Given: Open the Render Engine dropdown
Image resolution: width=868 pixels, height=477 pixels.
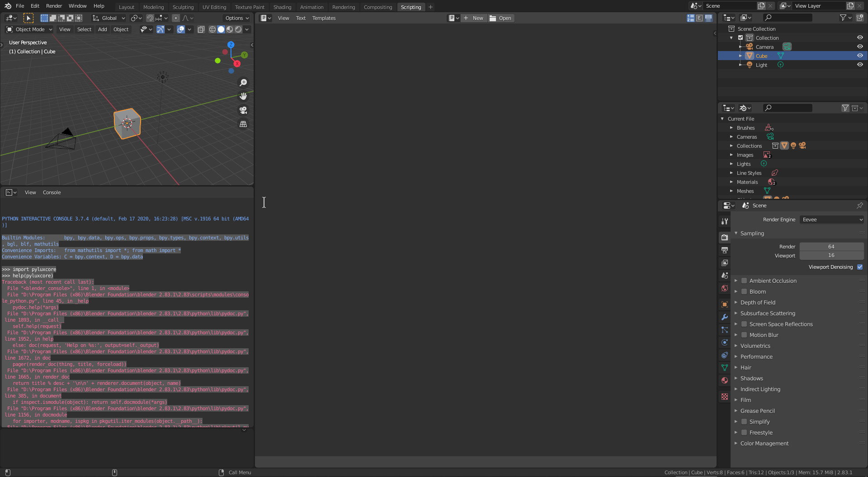Looking at the screenshot, I should [x=832, y=220].
